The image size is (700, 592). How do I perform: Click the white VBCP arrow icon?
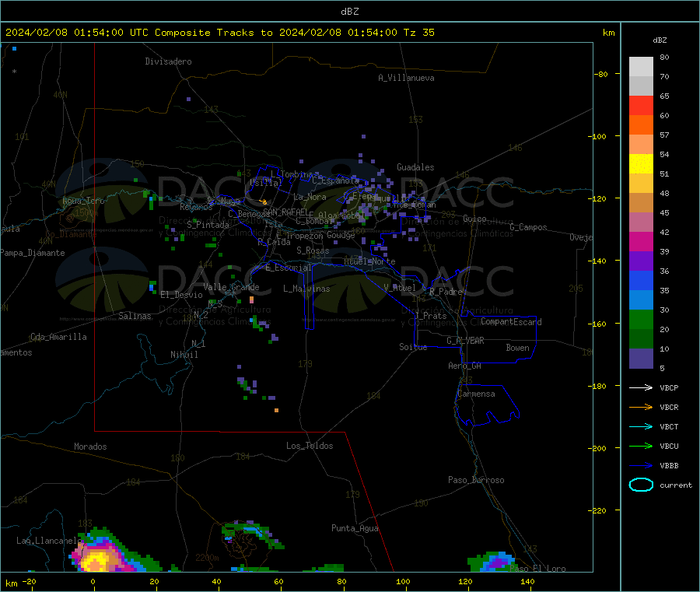(x=641, y=387)
